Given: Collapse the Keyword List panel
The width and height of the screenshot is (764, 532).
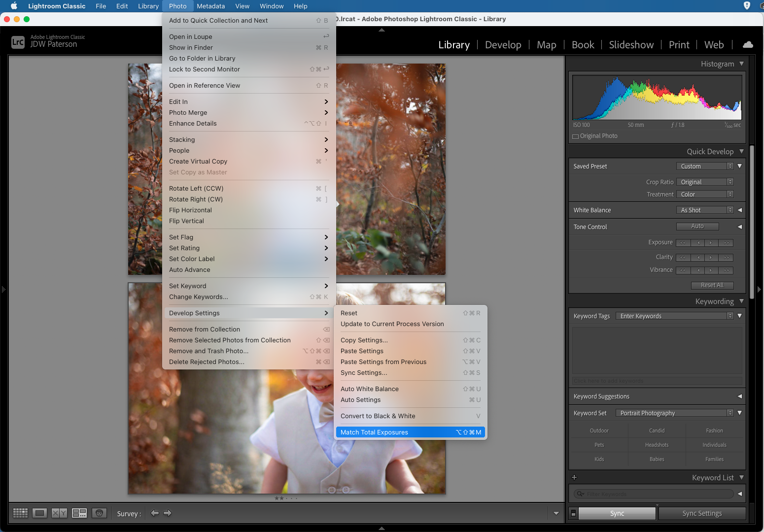Looking at the screenshot, I should click(741, 477).
